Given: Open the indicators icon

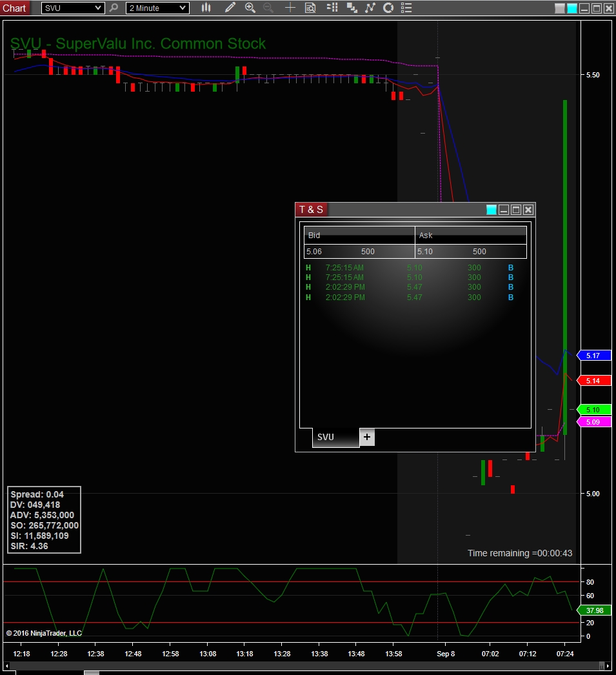Looking at the screenshot, I should [x=370, y=8].
